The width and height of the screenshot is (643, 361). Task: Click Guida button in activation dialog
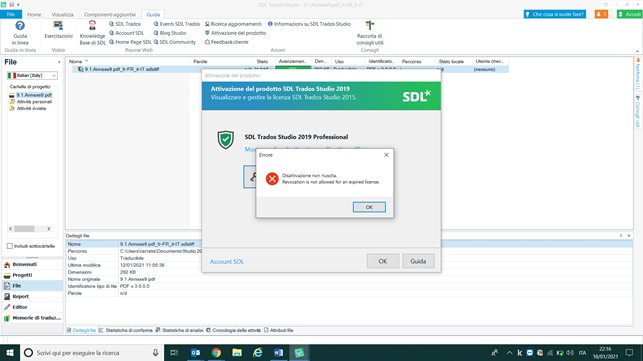418,261
